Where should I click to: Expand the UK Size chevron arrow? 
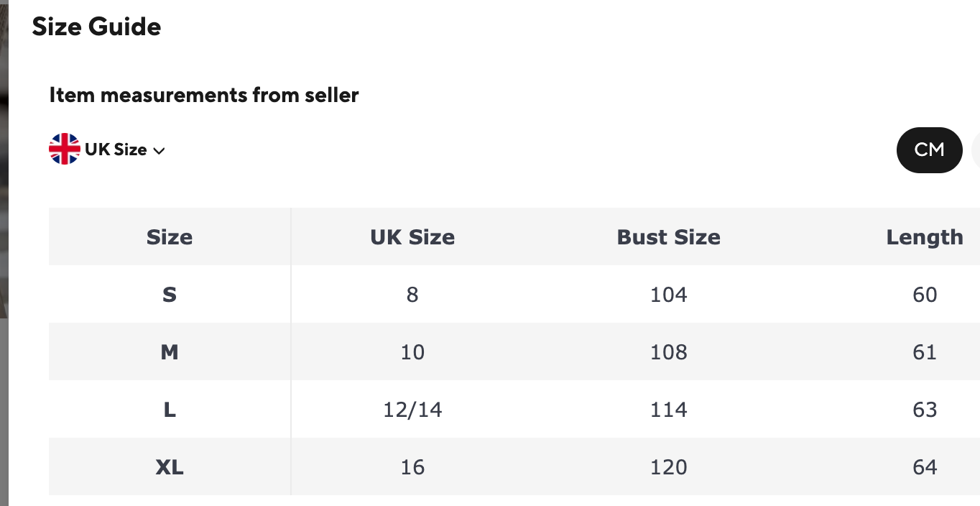point(160,151)
